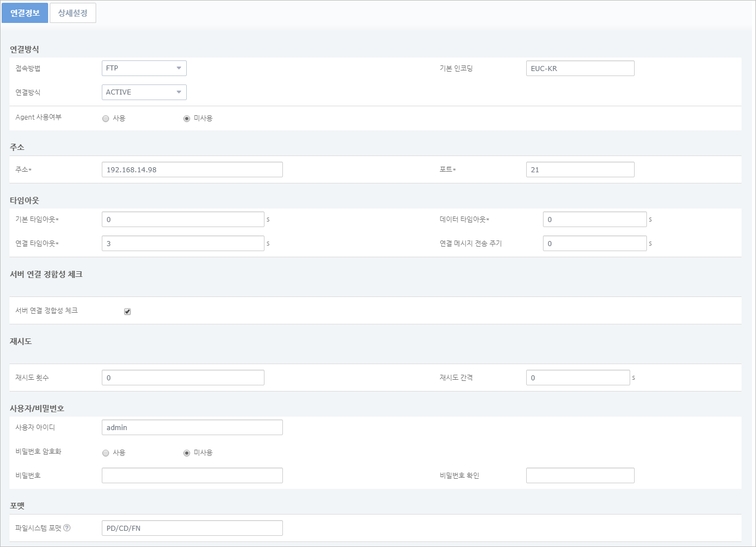Screen dimensions: 756x547
Task: Click the 재시도 간격 input field
Action: click(578, 378)
